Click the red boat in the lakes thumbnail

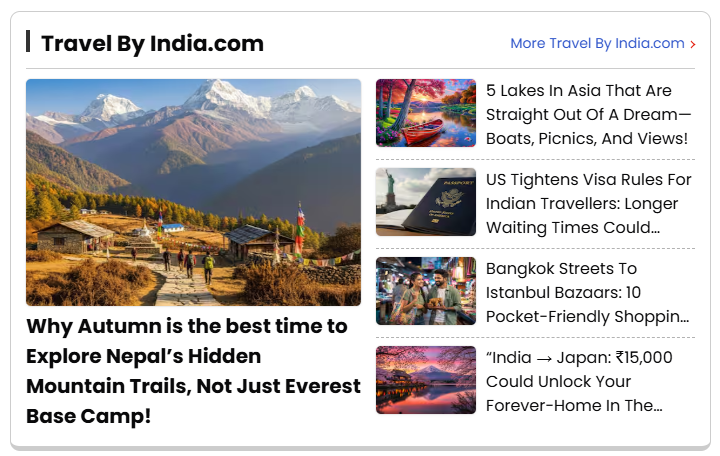(422, 130)
